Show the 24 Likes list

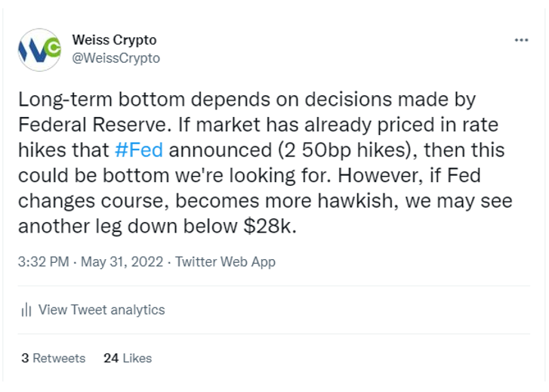128,358
